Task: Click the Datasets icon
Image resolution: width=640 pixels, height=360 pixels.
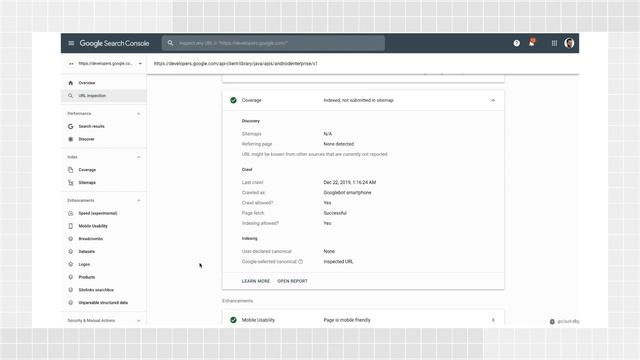Action: coord(71,251)
